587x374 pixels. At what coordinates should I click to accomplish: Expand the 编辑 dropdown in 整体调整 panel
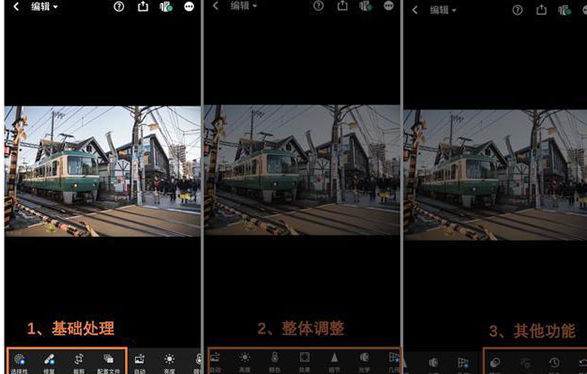click(244, 6)
